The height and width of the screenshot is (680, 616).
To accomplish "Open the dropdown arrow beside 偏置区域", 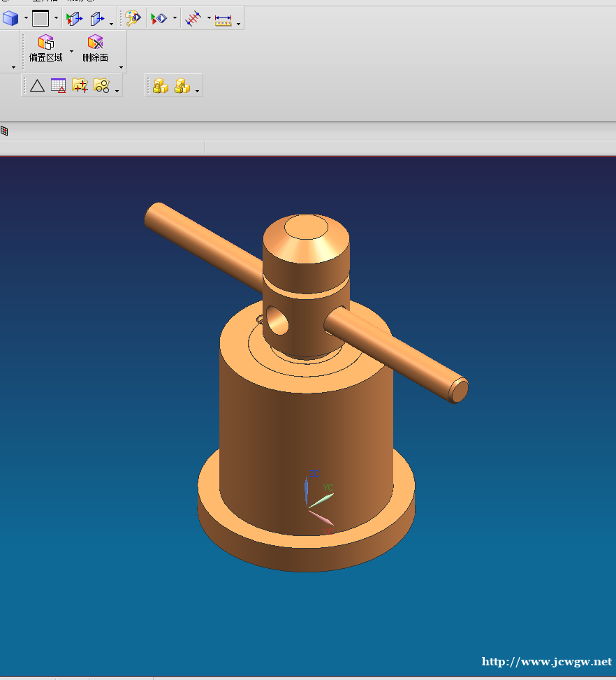I will tap(71, 51).
